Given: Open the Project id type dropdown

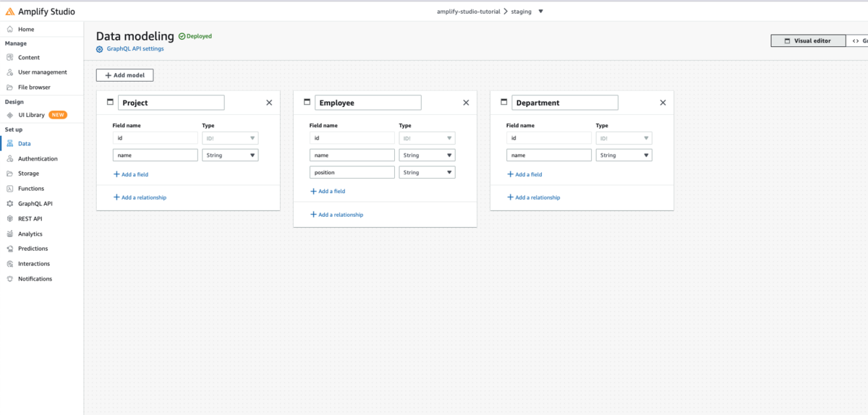Looking at the screenshot, I should [x=230, y=138].
